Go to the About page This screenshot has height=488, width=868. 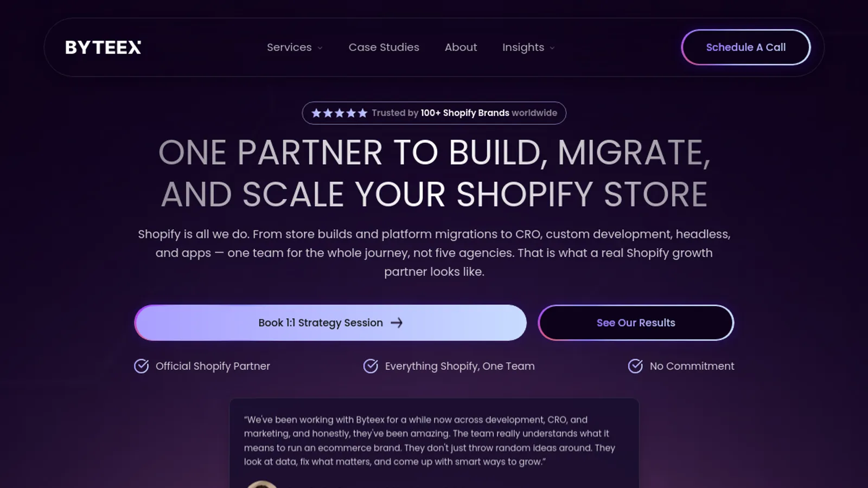(x=461, y=47)
